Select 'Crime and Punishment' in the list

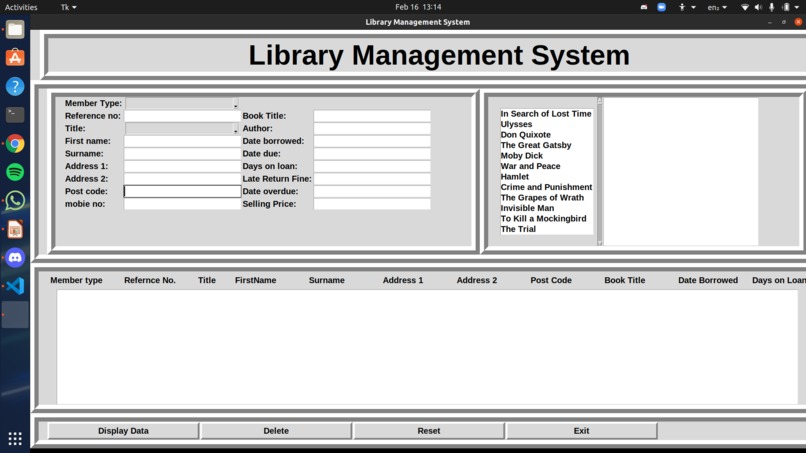[x=546, y=187]
